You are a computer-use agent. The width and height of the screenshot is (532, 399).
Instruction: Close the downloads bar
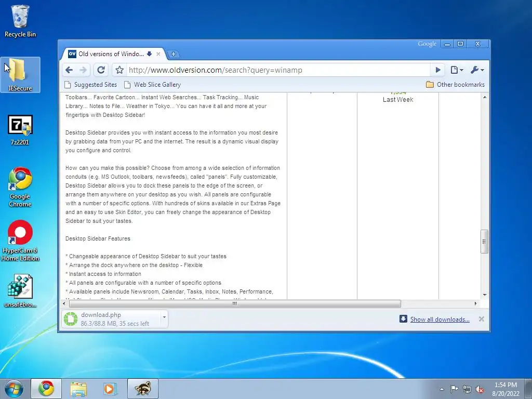pos(481,319)
